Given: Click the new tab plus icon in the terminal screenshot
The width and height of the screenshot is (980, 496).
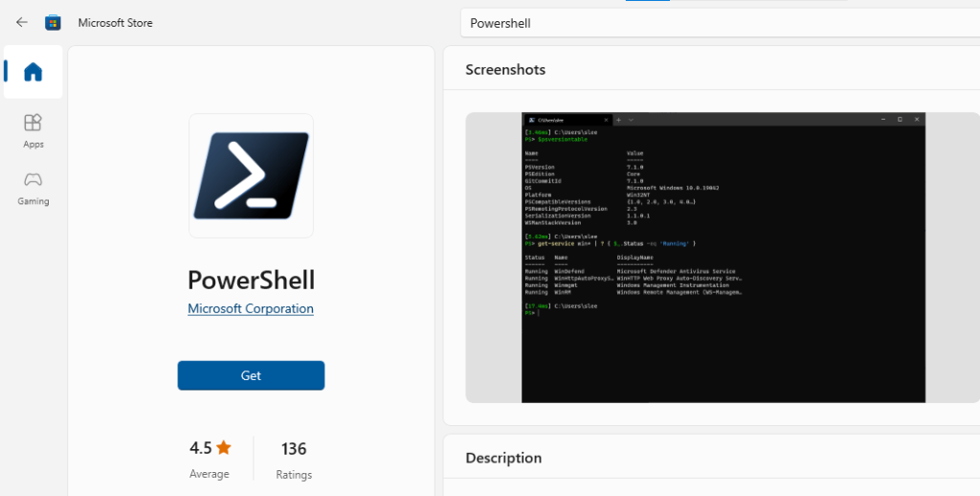Looking at the screenshot, I should 618,120.
